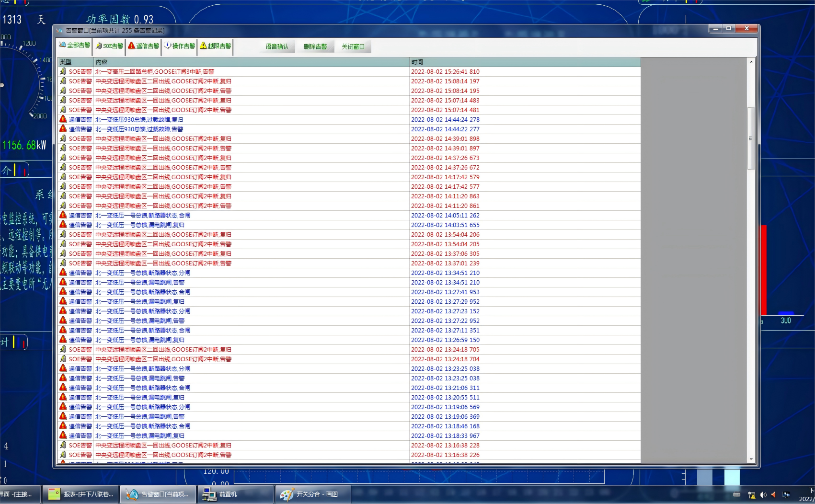
Task: Click SOE icon of the 13:37:06 305 row
Action: click(63, 253)
